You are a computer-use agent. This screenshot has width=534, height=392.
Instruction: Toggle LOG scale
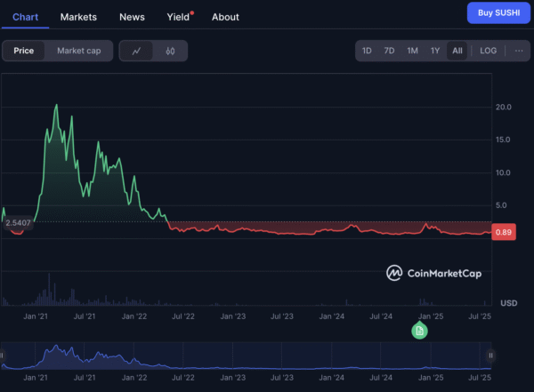(x=488, y=51)
